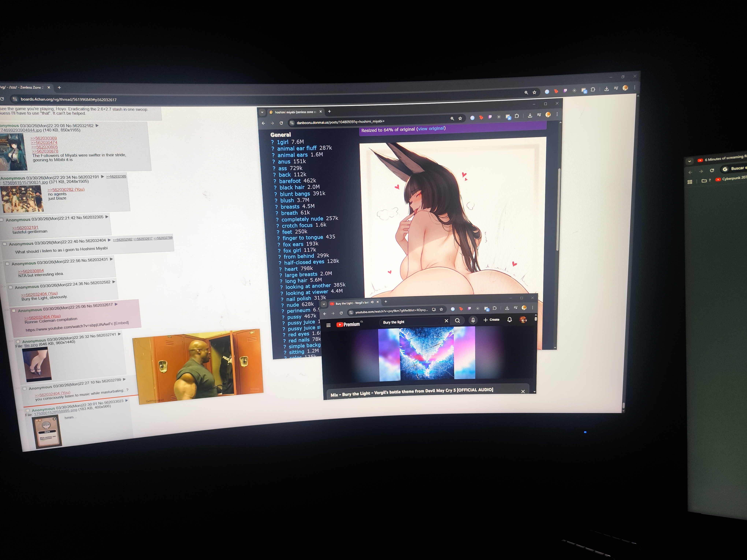
Task: Click the YouTube search magnifier button
Action: [457, 321]
